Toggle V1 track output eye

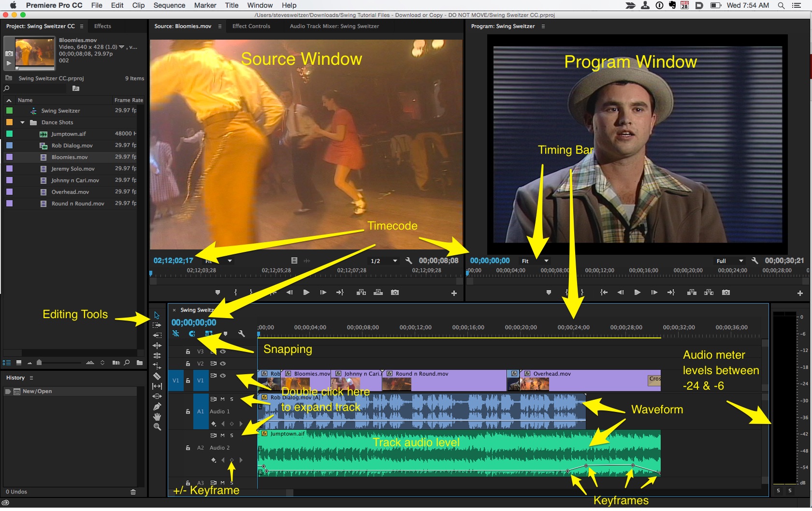[x=223, y=376]
